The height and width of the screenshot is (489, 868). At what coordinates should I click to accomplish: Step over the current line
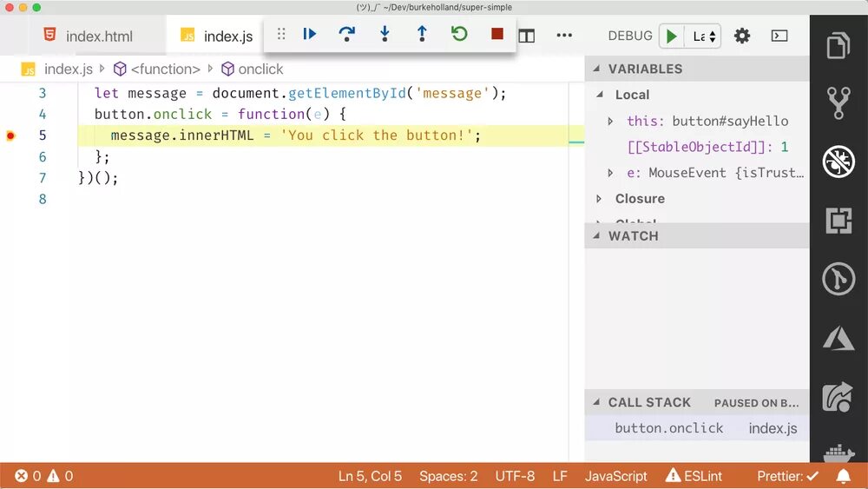pyautogui.click(x=346, y=35)
